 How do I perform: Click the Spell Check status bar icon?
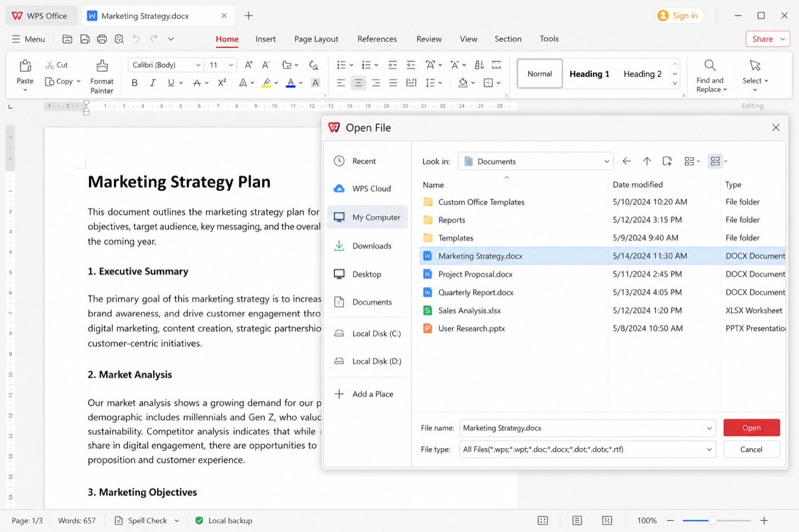coord(119,521)
